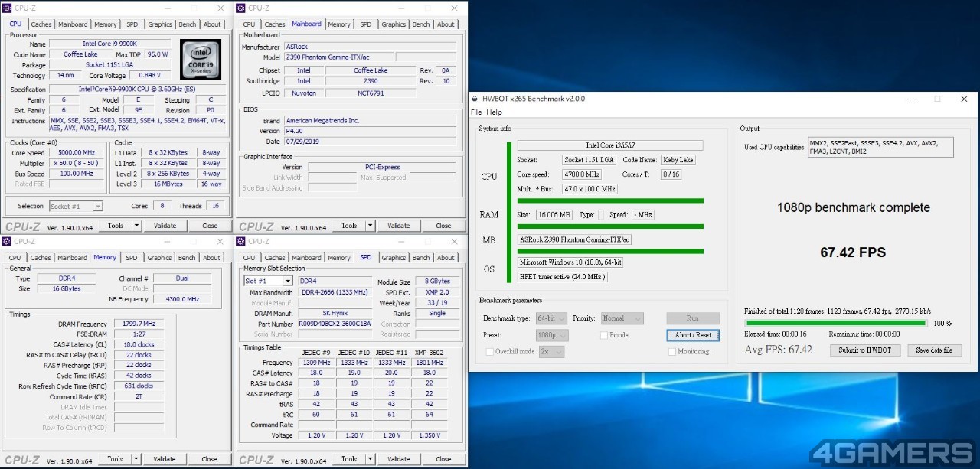
Task: Click the HPET timer active (24.0 MHz) field
Action: [563, 276]
